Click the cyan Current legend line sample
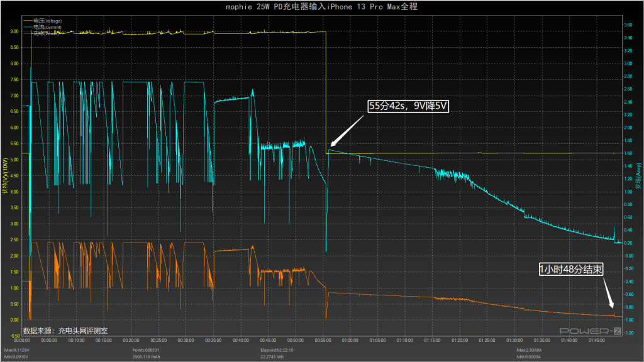Screen dimensions: 644x362 28,27
